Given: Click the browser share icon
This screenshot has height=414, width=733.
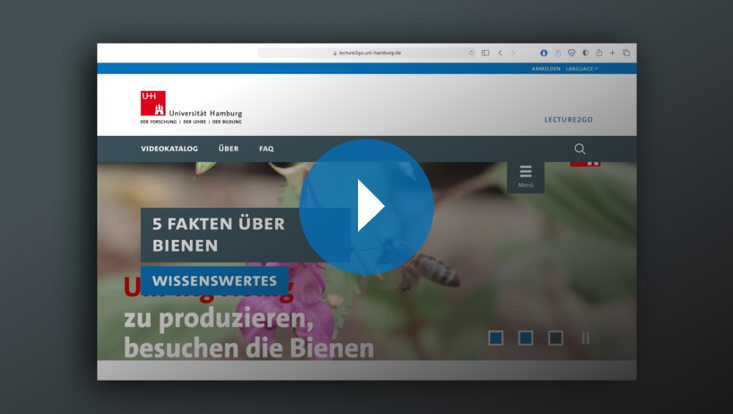Looking at the screenshot, I should click(599, 53).
